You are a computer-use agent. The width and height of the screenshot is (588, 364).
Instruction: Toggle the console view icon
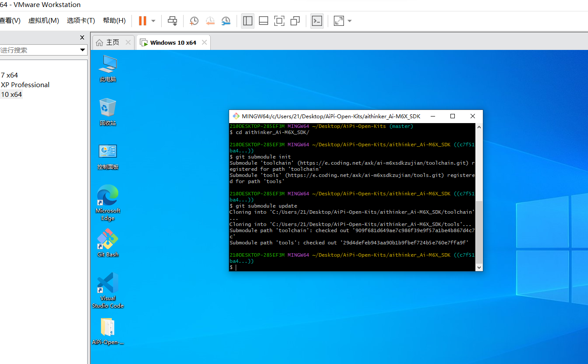tap(317, 21)
